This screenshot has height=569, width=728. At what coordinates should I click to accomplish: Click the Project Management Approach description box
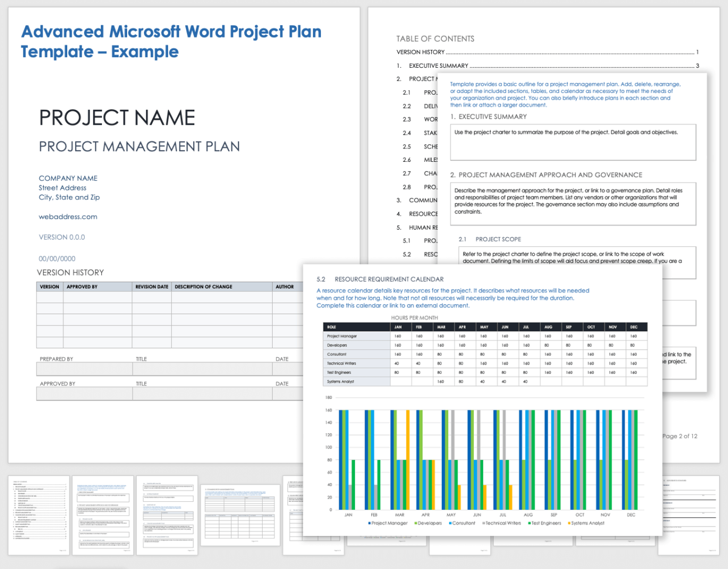(x=572, y=203)
